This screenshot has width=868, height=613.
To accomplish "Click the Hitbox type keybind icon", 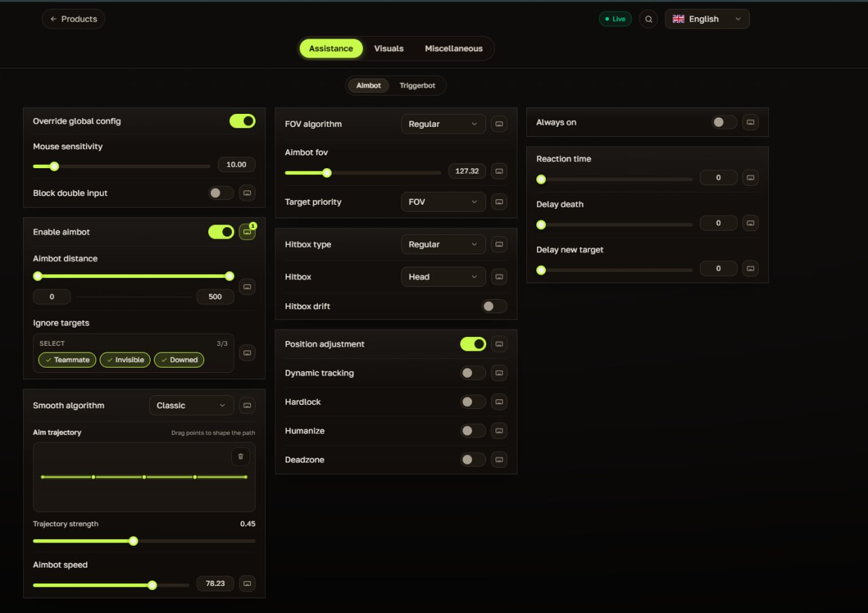I will pyautogui.click(x=499, y=244).
